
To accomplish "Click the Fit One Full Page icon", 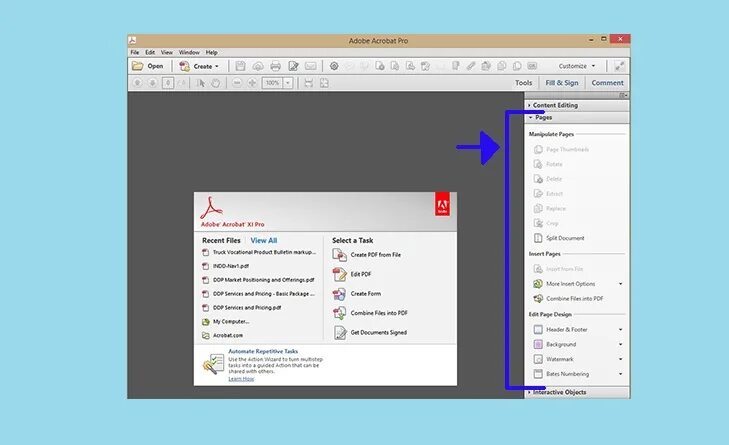I will (x=324, y=83).
